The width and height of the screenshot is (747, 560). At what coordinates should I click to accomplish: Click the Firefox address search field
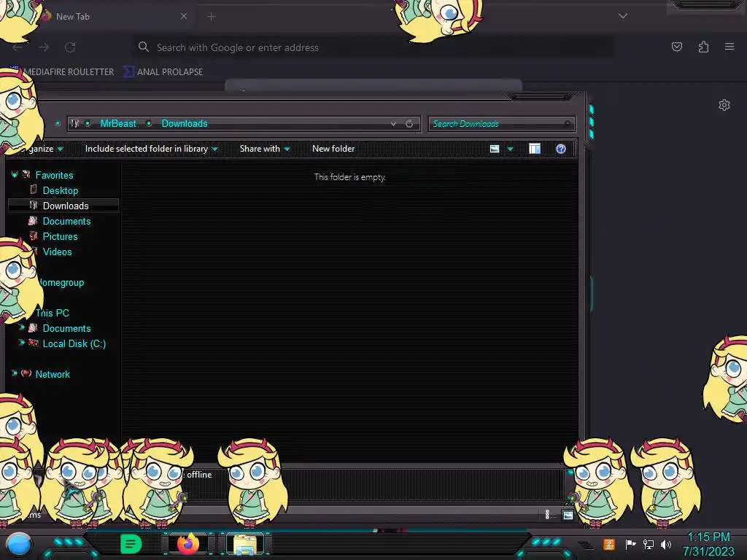pyautogui.click(x=374, y=47)
